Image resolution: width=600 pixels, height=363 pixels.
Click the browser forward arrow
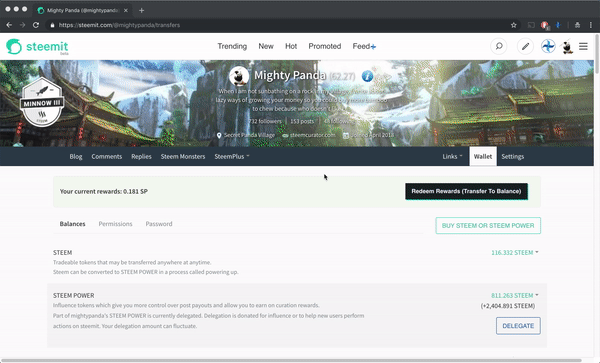(22, 25)
